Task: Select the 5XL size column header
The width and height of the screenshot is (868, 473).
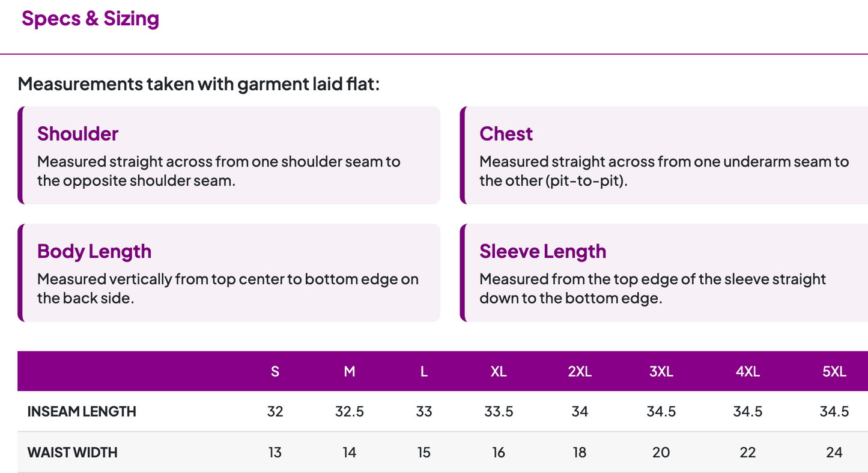Action: click(x=834, y=371)
